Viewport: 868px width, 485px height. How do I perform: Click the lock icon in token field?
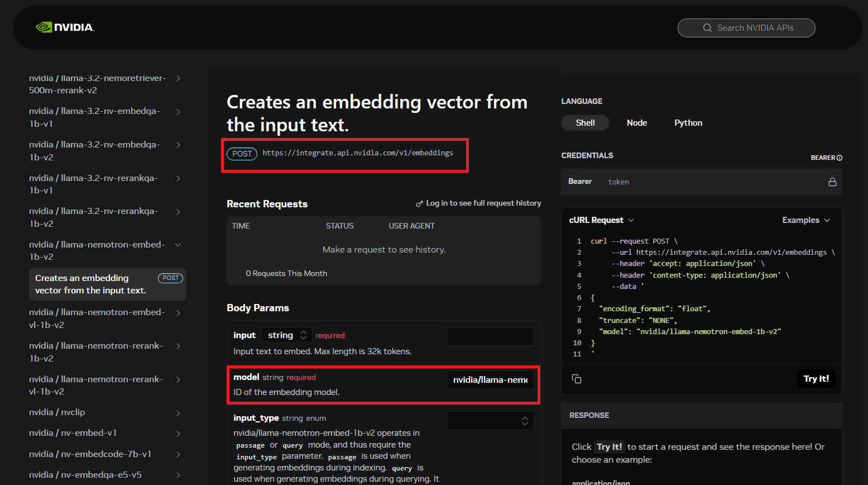pos(832,182)
